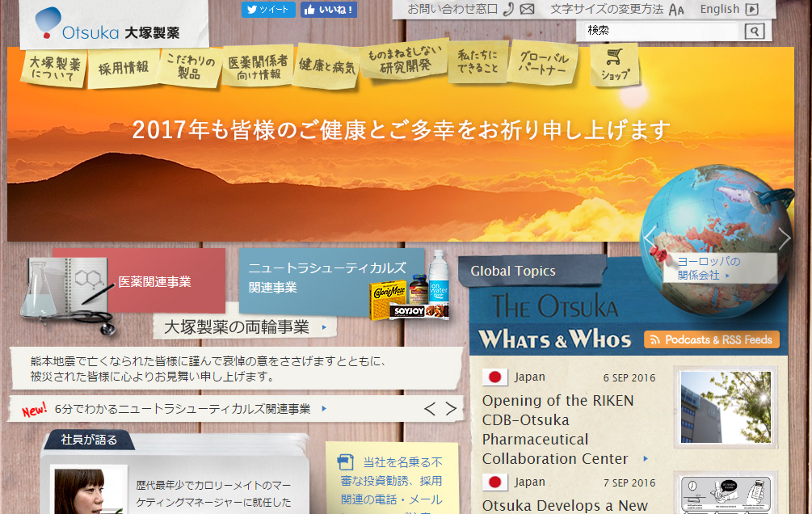Viewport: 812px width, 514px height.
Task: Open 医薬関係者向け情報 menu note
Action: (258, 66)
